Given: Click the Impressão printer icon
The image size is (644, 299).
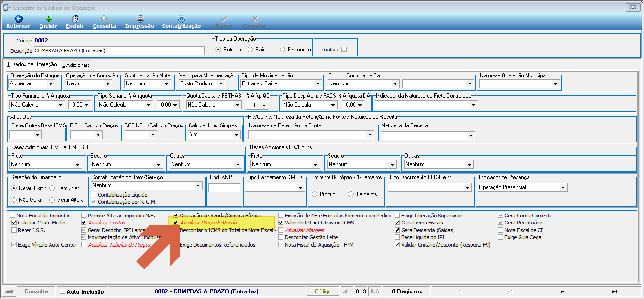Looking at the screenshot, I should coord(140,19).
